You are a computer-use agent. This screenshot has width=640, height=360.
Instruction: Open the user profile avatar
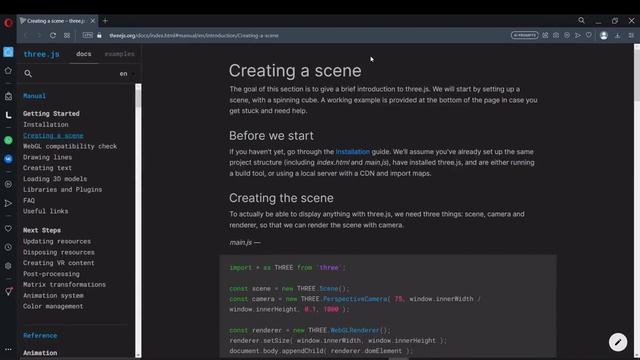pos(604,36)
